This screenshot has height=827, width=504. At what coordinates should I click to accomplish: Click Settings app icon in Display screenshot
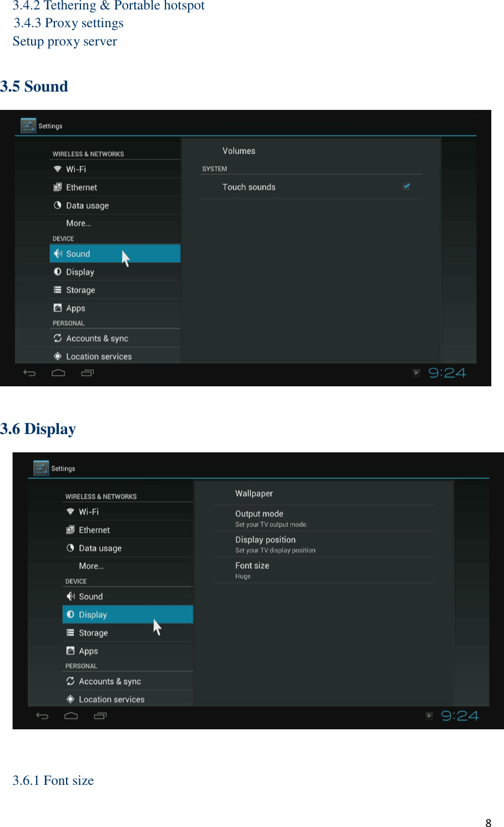click(x=41, y=468)
